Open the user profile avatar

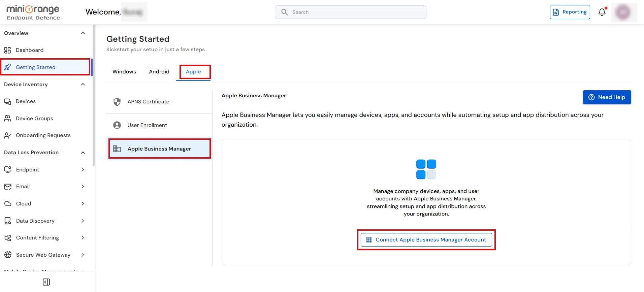(x=623, y=12)
